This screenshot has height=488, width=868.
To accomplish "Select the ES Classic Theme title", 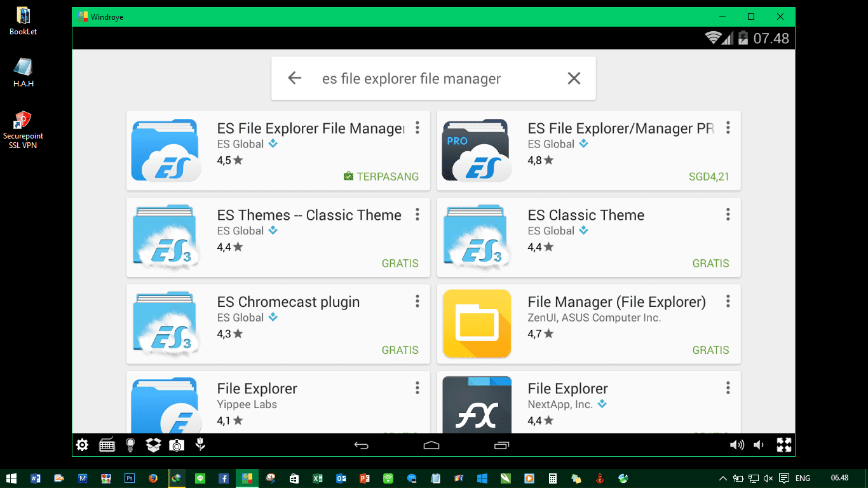I will click(x=586, y=215).
